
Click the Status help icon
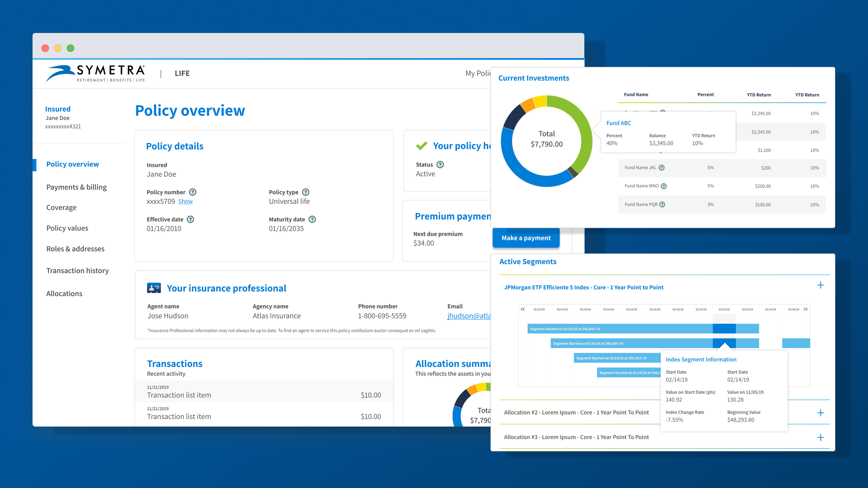coord(440,164)
